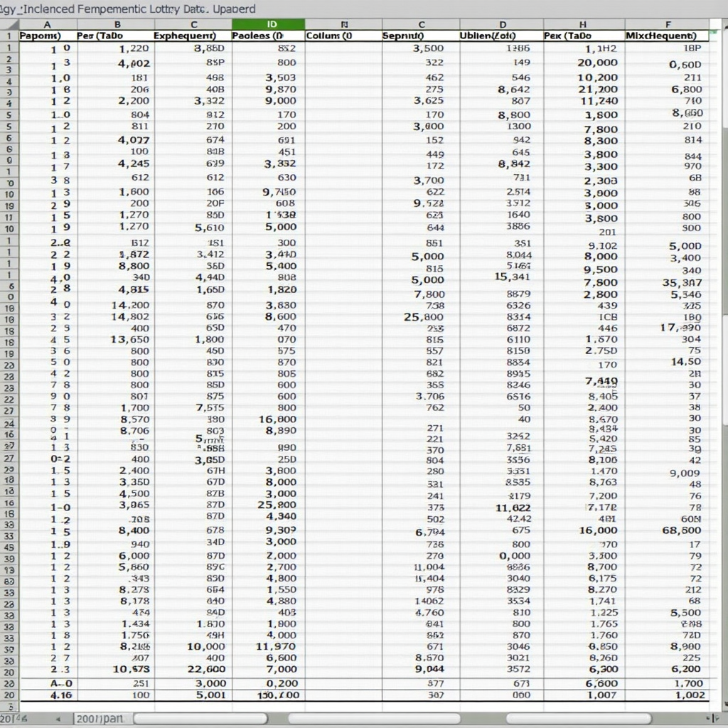Select column N header

point(345,24)
